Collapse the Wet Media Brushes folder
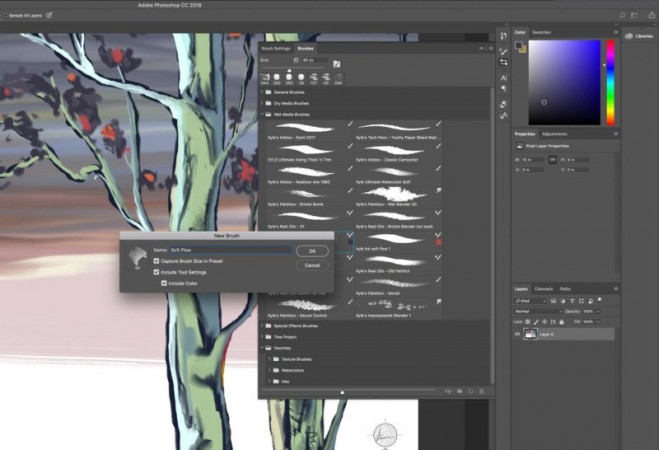 point(262,114)
